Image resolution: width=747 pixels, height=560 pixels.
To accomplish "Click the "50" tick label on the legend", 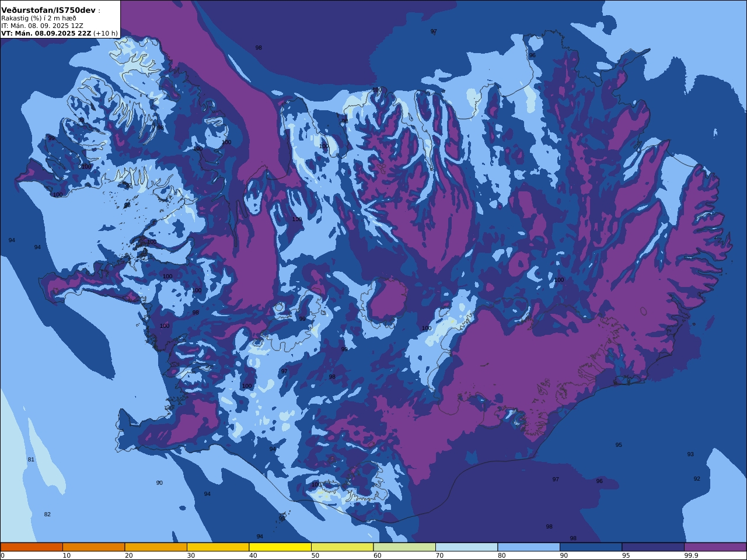I will tap(315, 555).
